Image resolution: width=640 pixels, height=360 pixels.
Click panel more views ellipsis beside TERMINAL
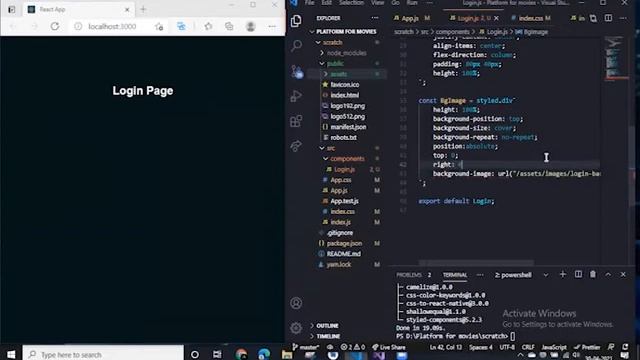coord(480,275)
